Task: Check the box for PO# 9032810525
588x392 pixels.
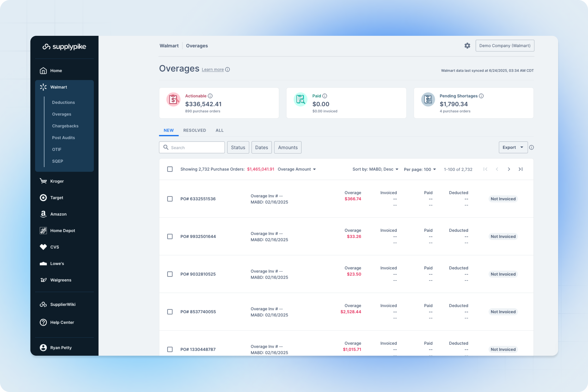Action: click(170, 274)
